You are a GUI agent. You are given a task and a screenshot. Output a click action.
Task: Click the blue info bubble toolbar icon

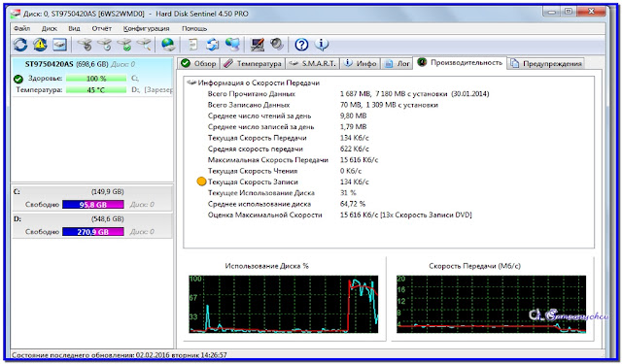322,45
